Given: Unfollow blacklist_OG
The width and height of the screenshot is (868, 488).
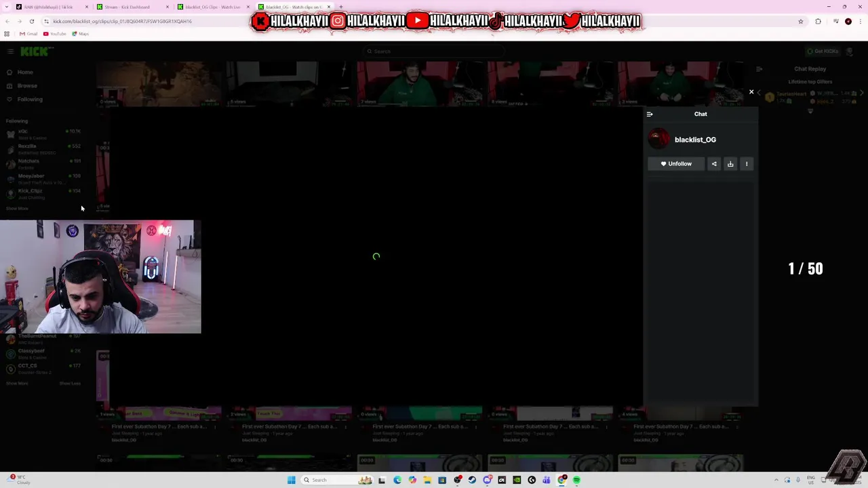Looking at the screenshot, I should tap(676, 164).
